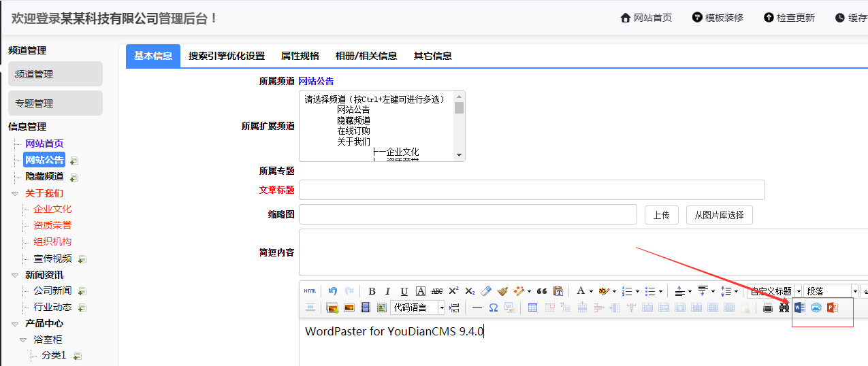
Task: Apply bold formatting
Action: pyautogui.click(x=372, y=291)
